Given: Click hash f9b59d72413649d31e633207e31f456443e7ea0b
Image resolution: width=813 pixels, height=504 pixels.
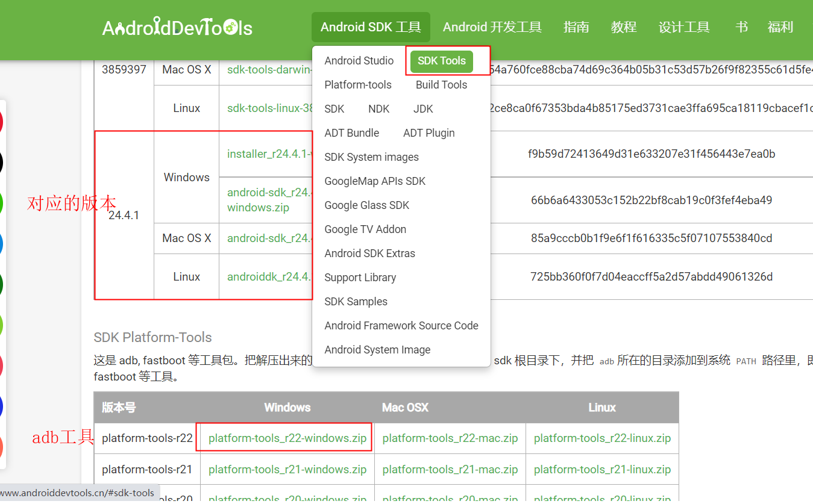Looking at the screenshot, I should (651, 154).
